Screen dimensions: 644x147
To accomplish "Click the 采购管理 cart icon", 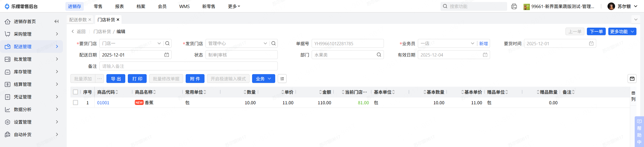I will (8, 34).
